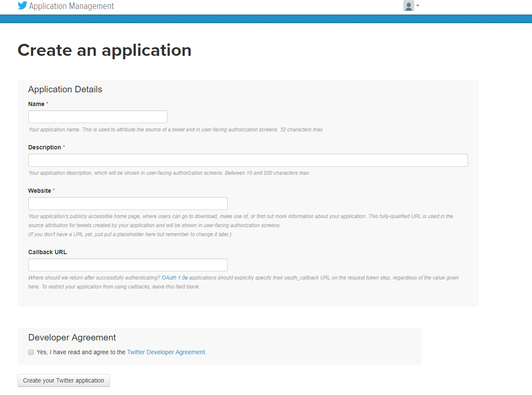Click the Callback URL label

point(47,252)
